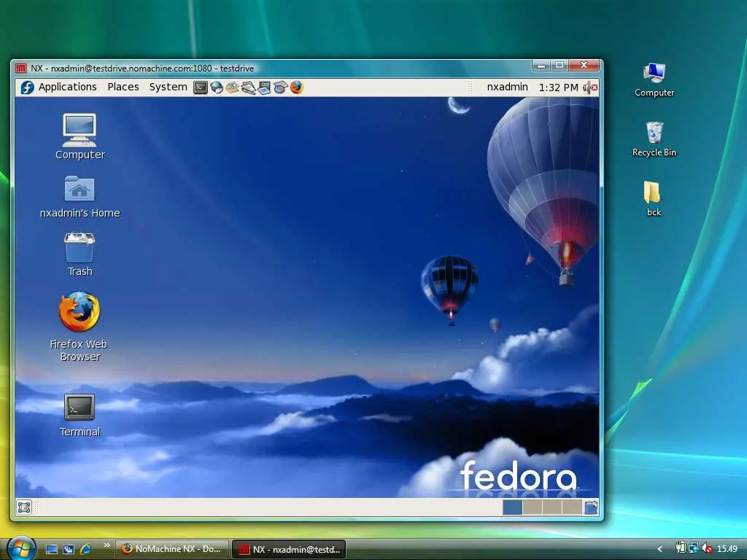The image size is (747, 560).
Task: Click the muted speaker icon in the Windows tray
Action: pos(707,548)
